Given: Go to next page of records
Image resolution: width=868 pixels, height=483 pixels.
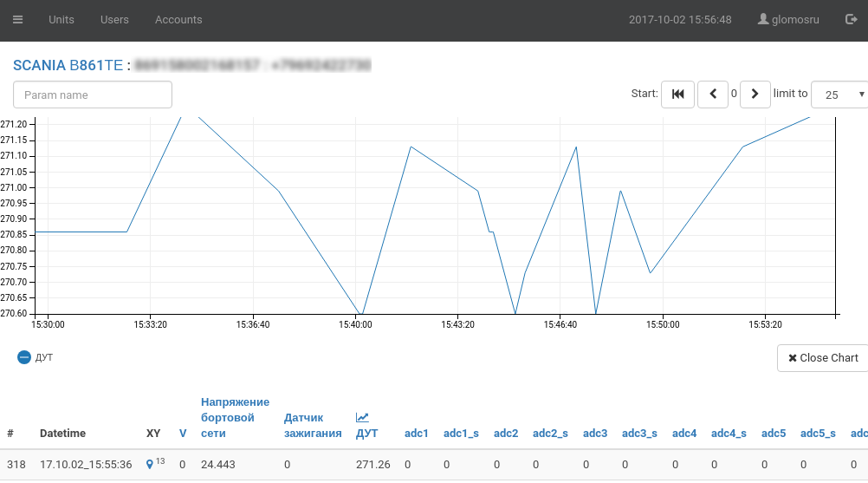Looking at the screenshot, I should click(x=755, y=94).
